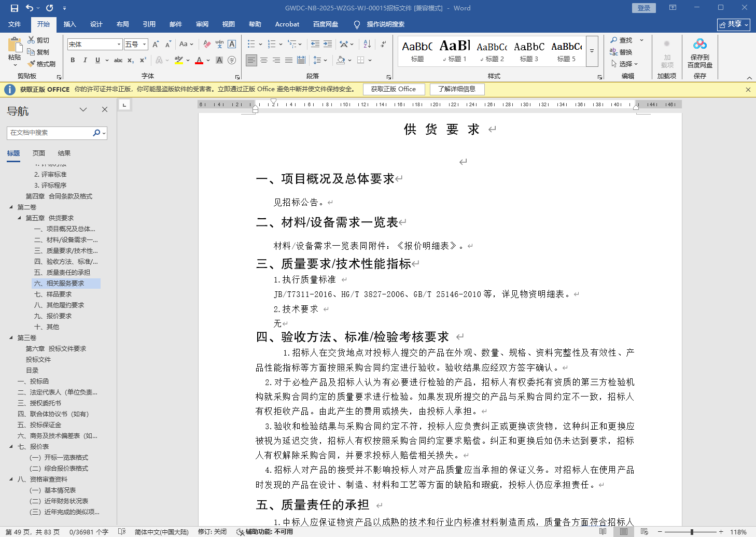The image size is (756, 537).
Task: Click the Copy (复制) button
Action: [39, 52]
